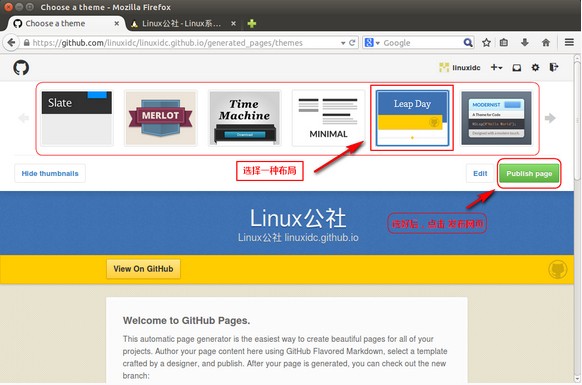Open a new tab with the green plus
Viewport: 582px width, 385px height.
tap(252, 23)
